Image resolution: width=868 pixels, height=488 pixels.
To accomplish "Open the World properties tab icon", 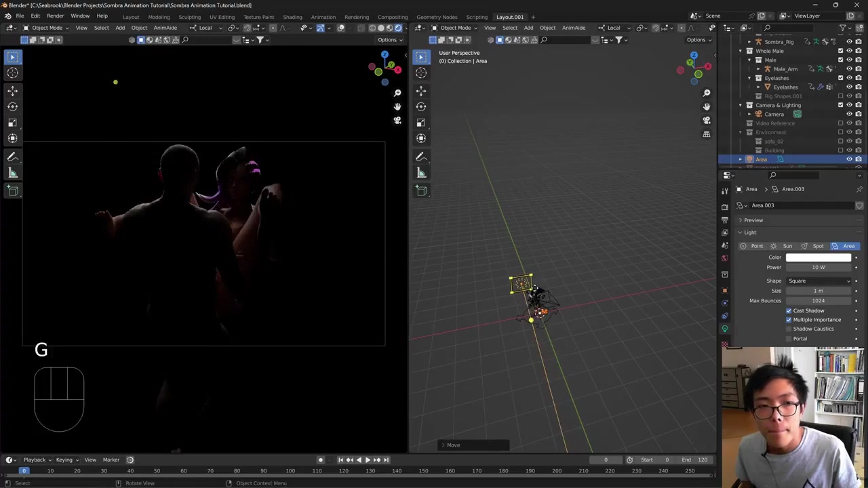I will pos(725,258).
